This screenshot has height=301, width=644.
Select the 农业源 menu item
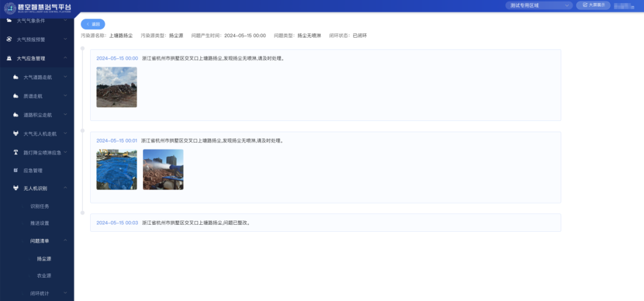[44, 276]
